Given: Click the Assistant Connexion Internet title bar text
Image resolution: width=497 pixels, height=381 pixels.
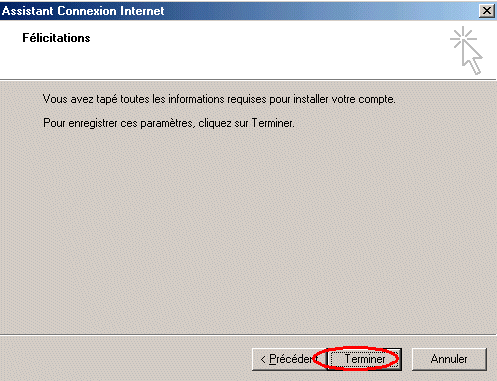Looking at the screenshot, I should point(83,11).
